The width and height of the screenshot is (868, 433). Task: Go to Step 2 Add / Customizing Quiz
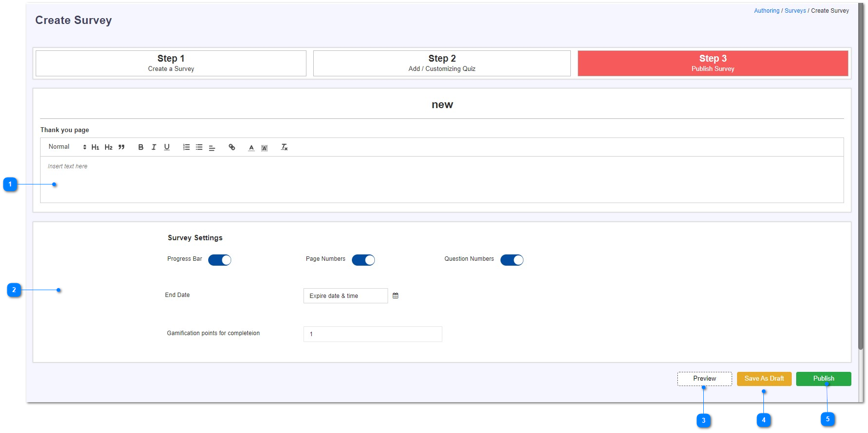tap(442, 63)
